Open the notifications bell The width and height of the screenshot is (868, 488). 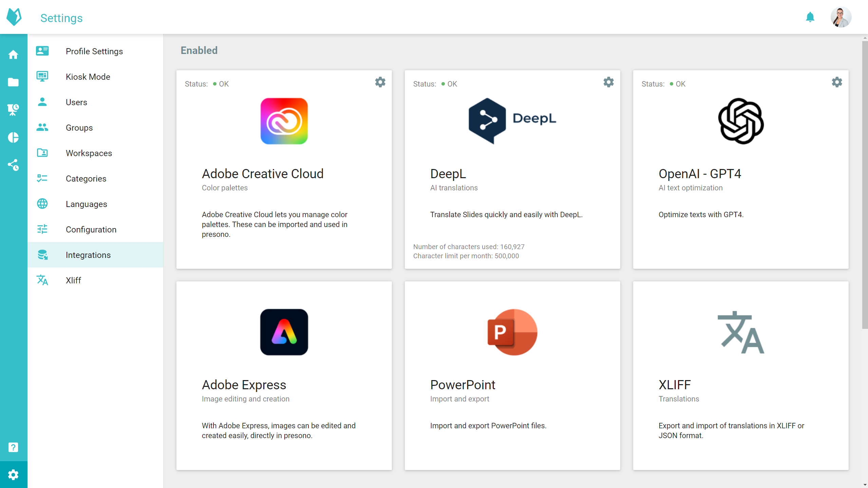click(810, 17)
